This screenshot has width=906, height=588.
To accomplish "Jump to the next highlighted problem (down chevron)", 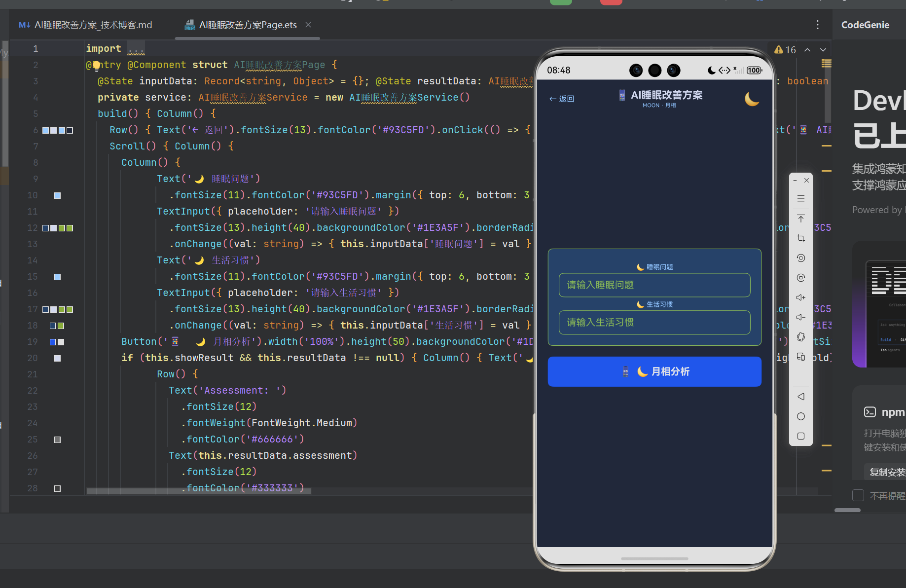I will (823, 50).
